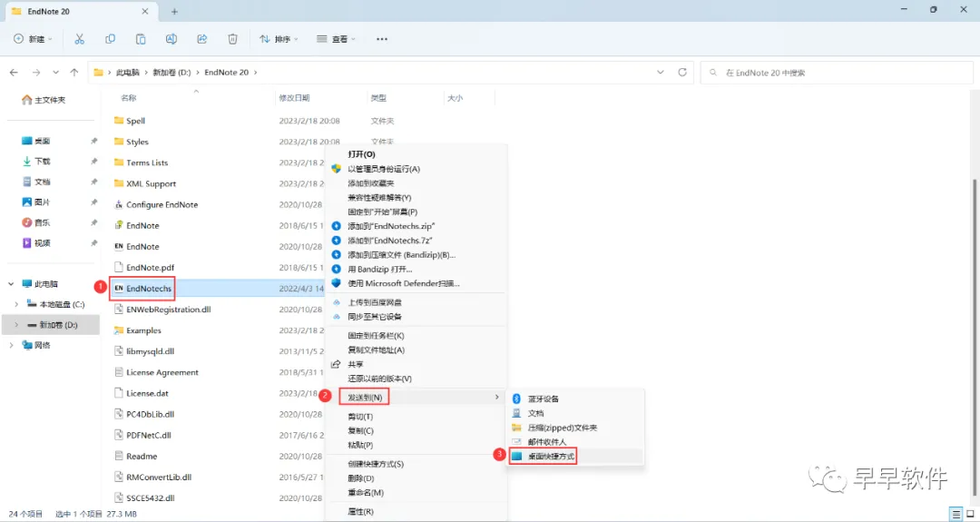Go forward with the right arrow
980x522 pixels.
click(35, 73)
